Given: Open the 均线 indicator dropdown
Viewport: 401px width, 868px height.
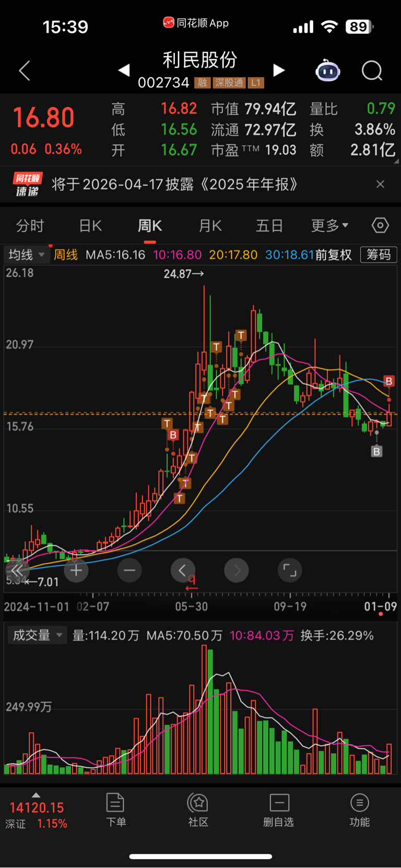Looking at the screenshot, I should point(27,255).
